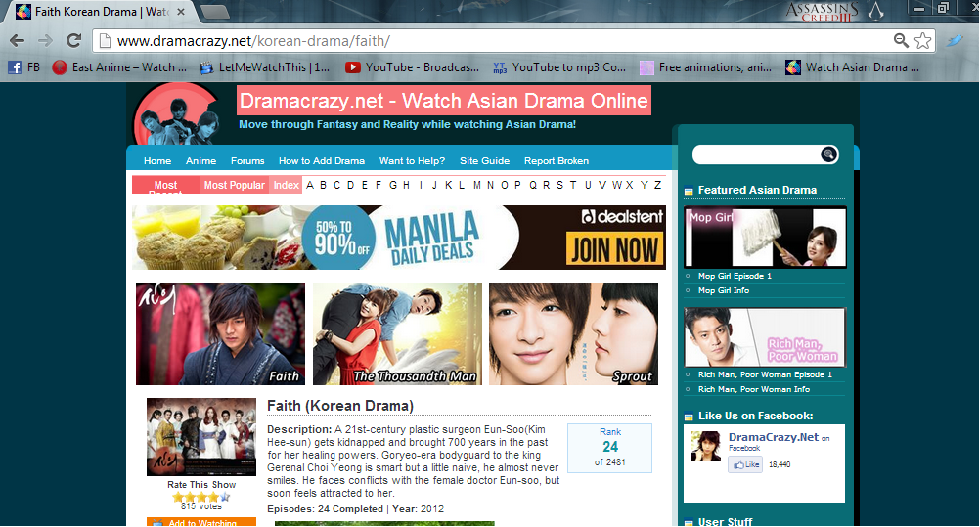The width and height of the screenshot is (980, 527).
Task: Open the FB bookmark
Action: 23,67
